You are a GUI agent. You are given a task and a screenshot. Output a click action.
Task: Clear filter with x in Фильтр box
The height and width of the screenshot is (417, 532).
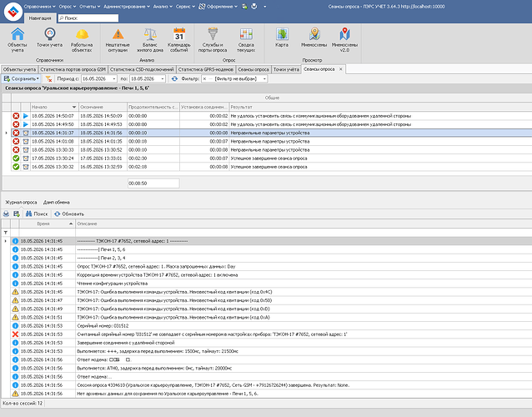pos(204,78)
